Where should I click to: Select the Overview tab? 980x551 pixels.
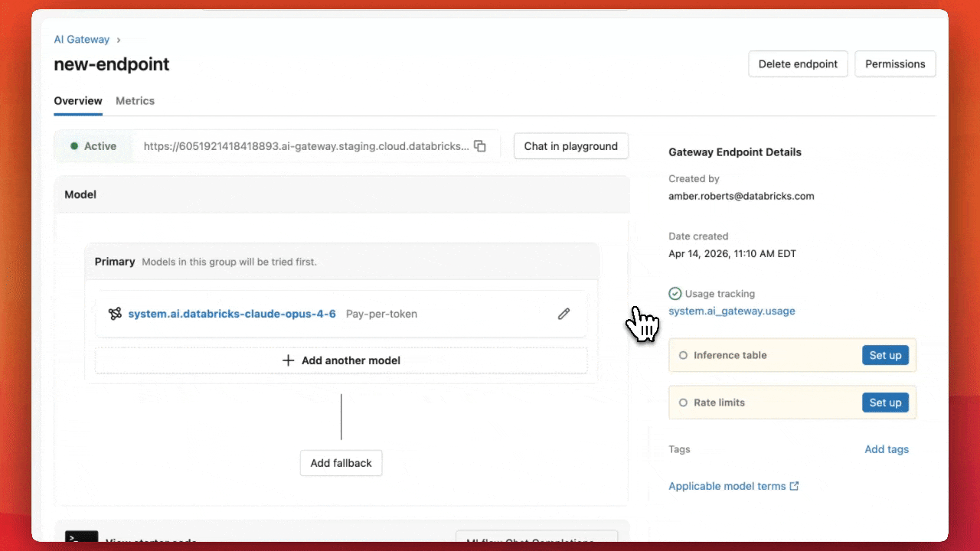tap(78, 101)
